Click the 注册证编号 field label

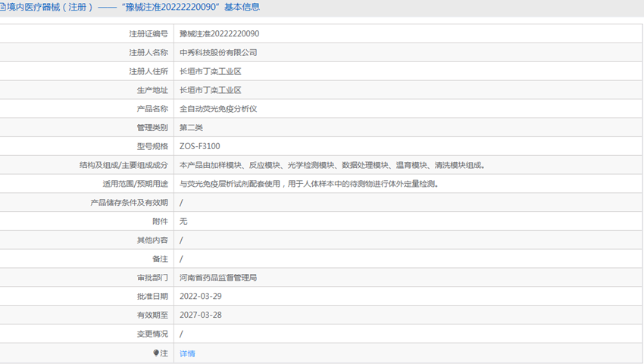click(148, 33)
